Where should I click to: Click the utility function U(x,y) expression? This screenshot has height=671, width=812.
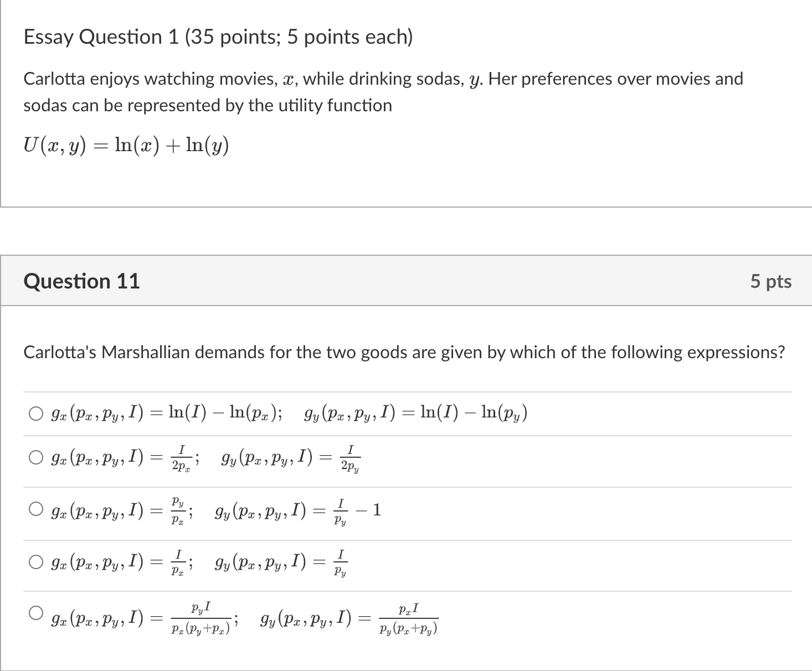pyautogui.click(x=125, y=146)
